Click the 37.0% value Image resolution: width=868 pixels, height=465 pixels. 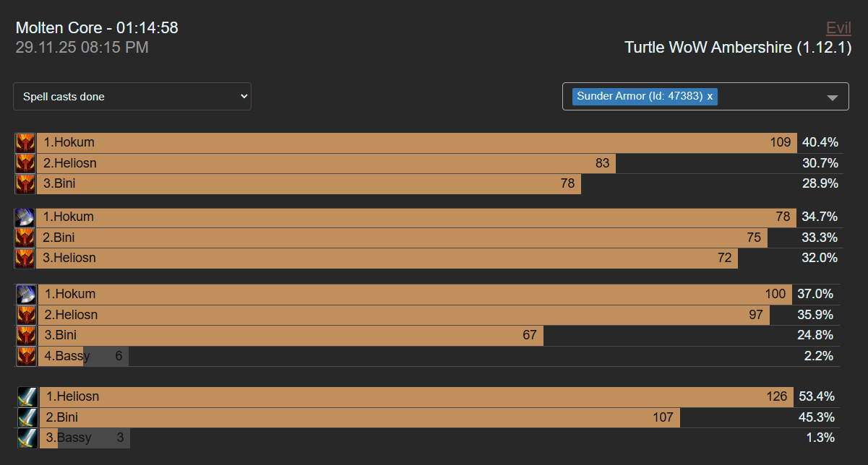[x=815, y=295]
